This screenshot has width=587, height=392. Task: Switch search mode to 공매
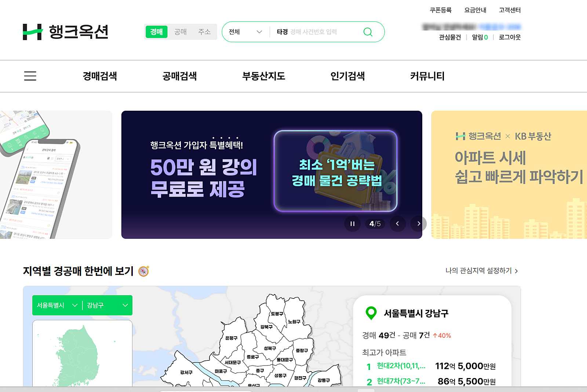(x=181, y=32)
